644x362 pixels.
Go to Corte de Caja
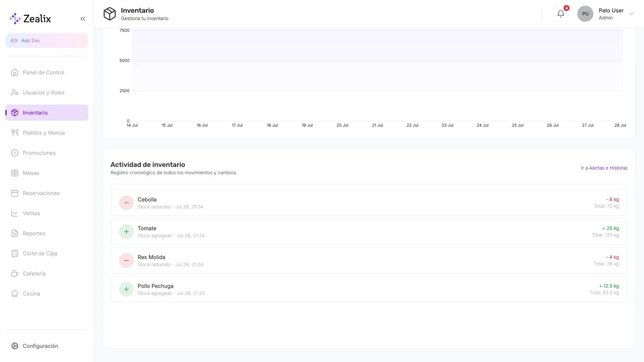click(x=47, y=253)
